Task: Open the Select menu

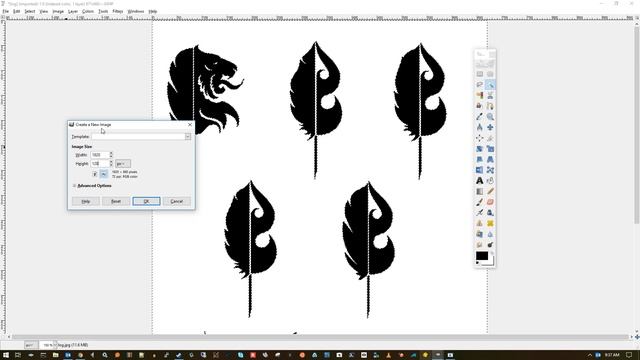Action: click(x=29, y=11)
